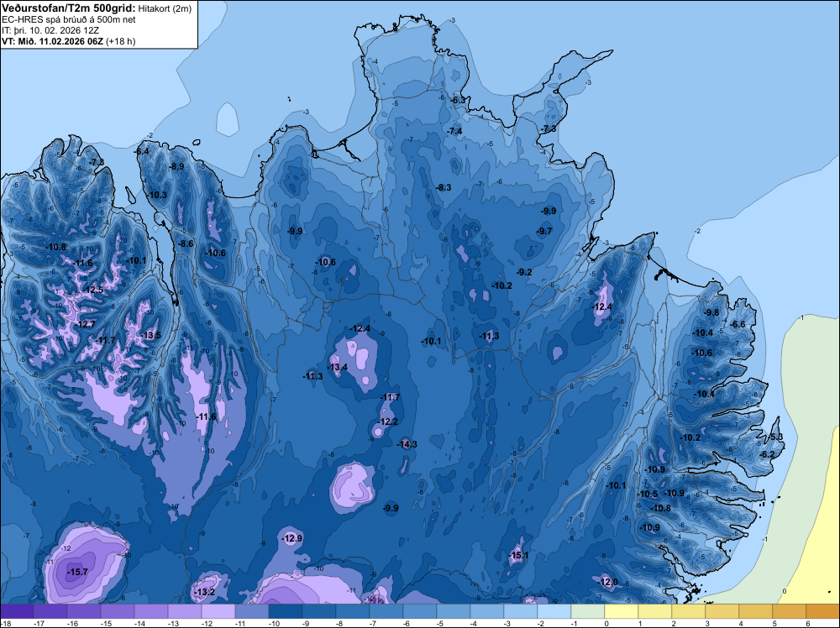Click the -8.3 temperature label
This screenshot has height=628, width=840.
point(444,188)
